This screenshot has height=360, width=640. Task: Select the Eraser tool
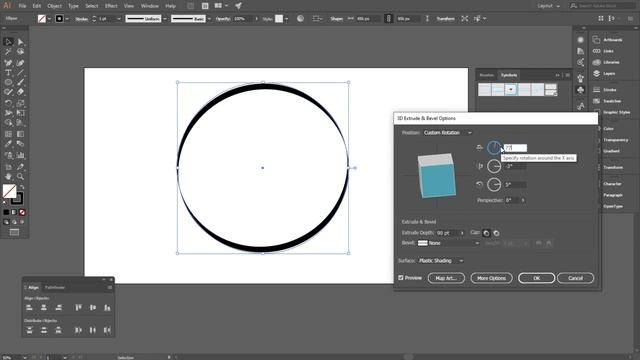(20, 92)
